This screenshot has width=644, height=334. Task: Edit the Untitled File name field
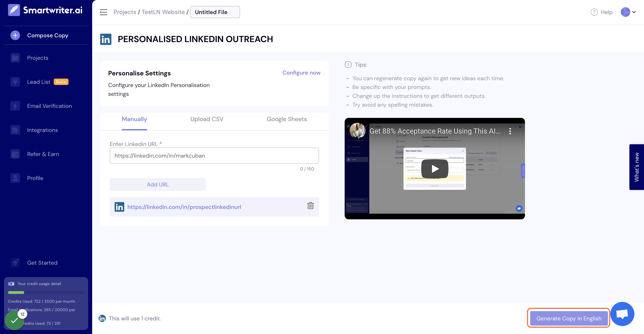[x=215, y=12]
